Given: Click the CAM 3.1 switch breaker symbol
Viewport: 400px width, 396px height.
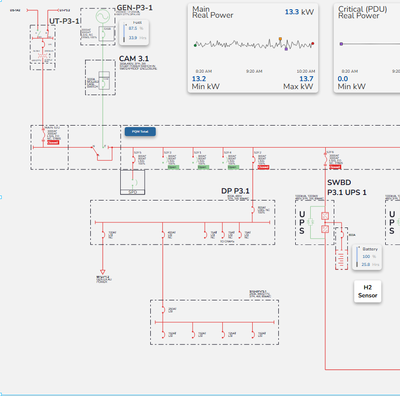Looking at the screenshot, I should [104, 80].
